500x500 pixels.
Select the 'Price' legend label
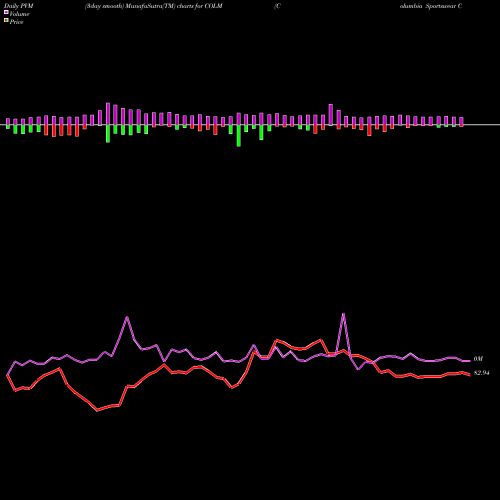16,22
